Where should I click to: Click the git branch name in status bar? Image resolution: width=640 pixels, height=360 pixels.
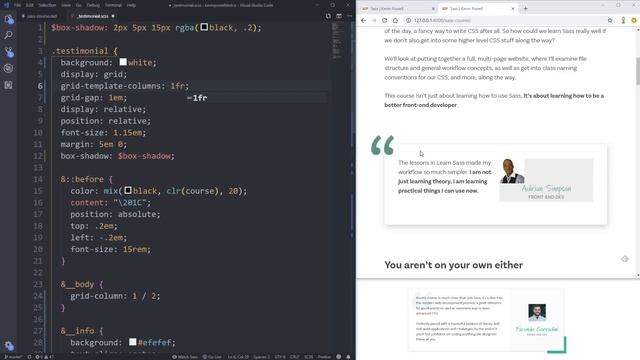point(13,357)
